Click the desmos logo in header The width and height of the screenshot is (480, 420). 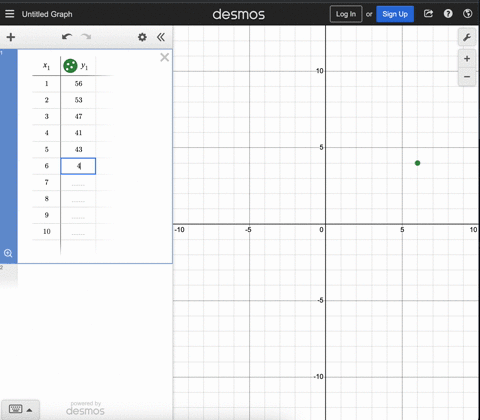click(x=239, y=14)
